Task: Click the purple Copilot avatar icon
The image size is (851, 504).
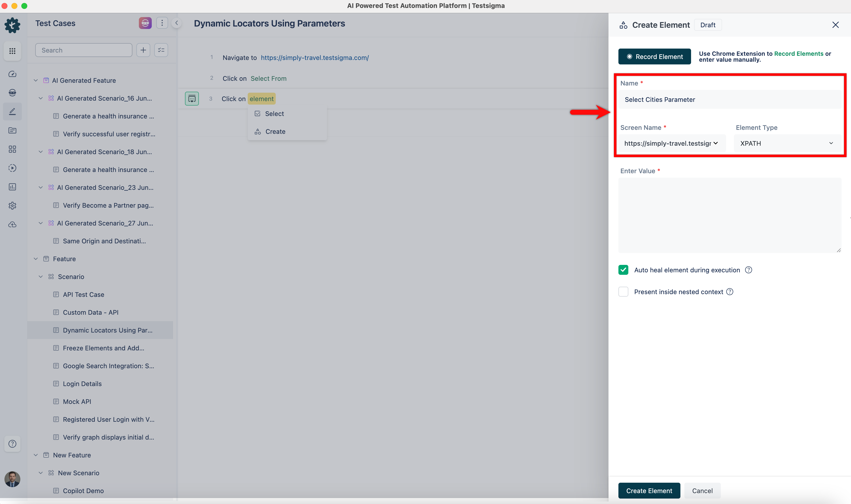Action: click(145, 23)
